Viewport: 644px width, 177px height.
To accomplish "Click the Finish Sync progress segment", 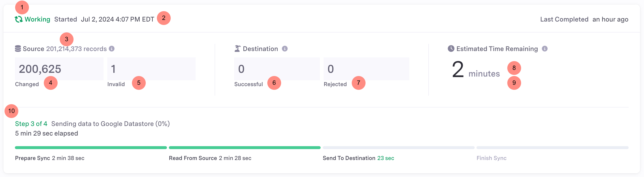I will 552,147.
